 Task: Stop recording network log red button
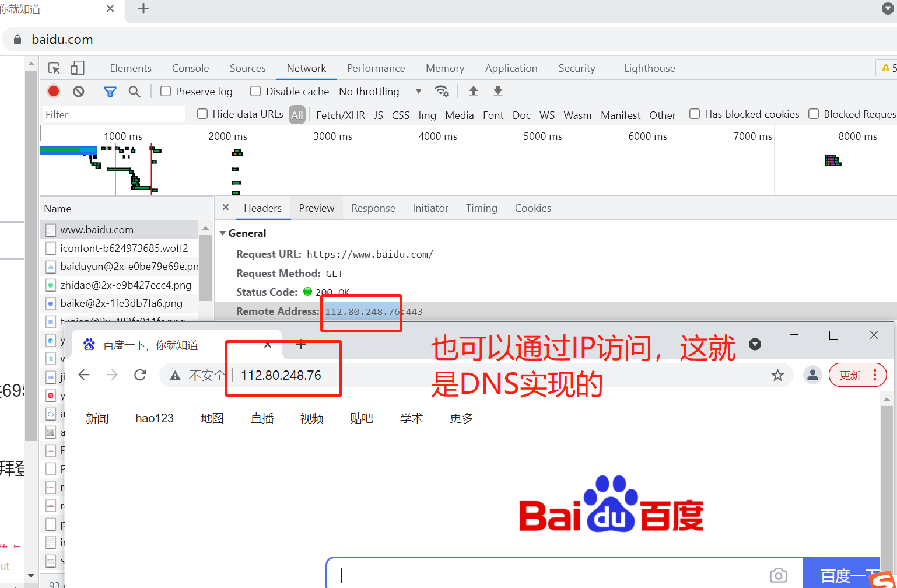coord(54,91)
